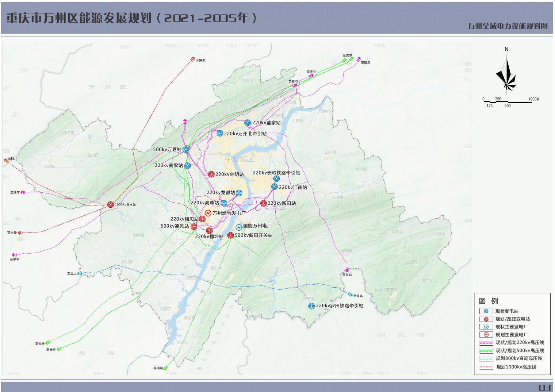Select the 500kv万县站 blue substation marker
This screenshot has width=555, height=392.
186,149
